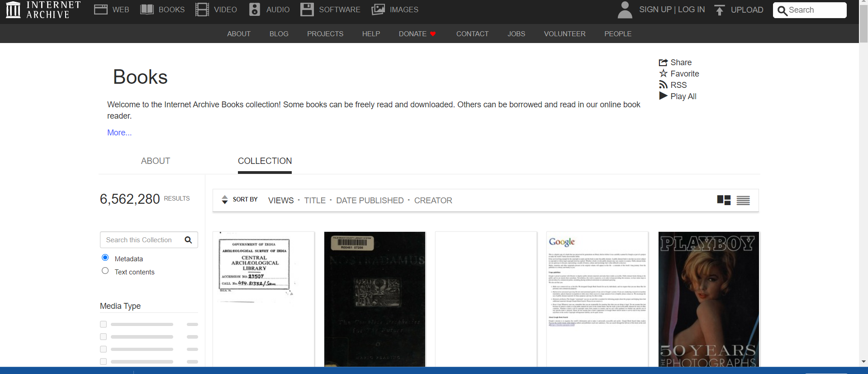
Task: Open the HELP menu item
Action: [x=371, y=34]
